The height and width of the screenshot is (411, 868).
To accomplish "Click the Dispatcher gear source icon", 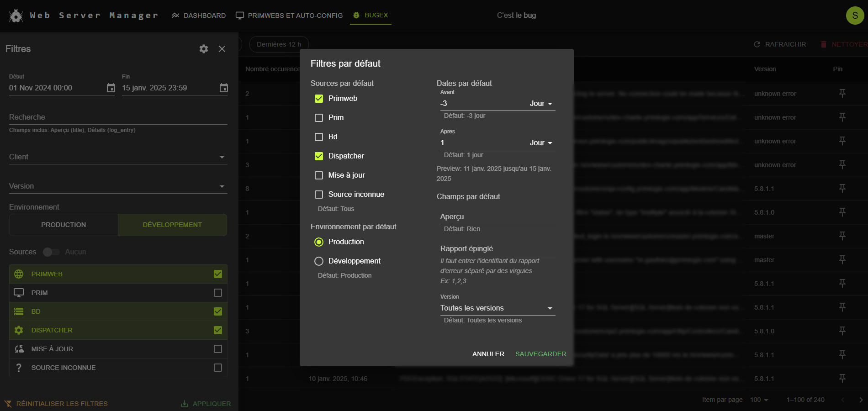I will click(19, 330).
